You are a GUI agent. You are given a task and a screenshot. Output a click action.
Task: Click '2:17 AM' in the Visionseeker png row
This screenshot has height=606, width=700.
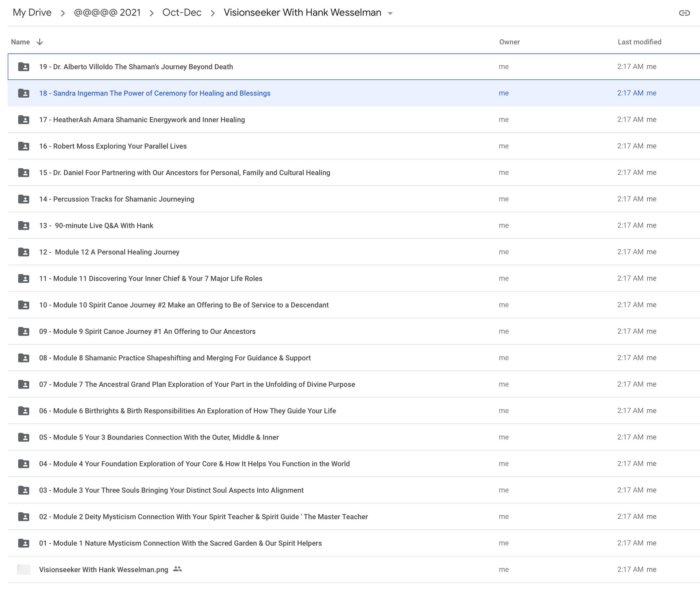pos(630,570)
